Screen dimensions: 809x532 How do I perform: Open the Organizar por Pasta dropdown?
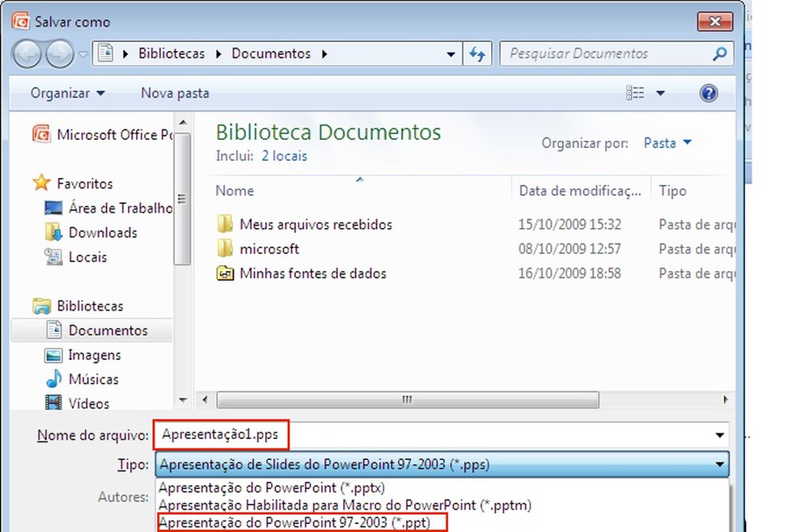[667, 142]
